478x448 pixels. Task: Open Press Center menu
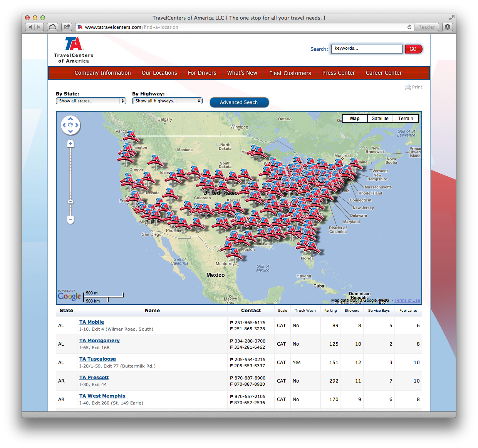click(339, 73)
